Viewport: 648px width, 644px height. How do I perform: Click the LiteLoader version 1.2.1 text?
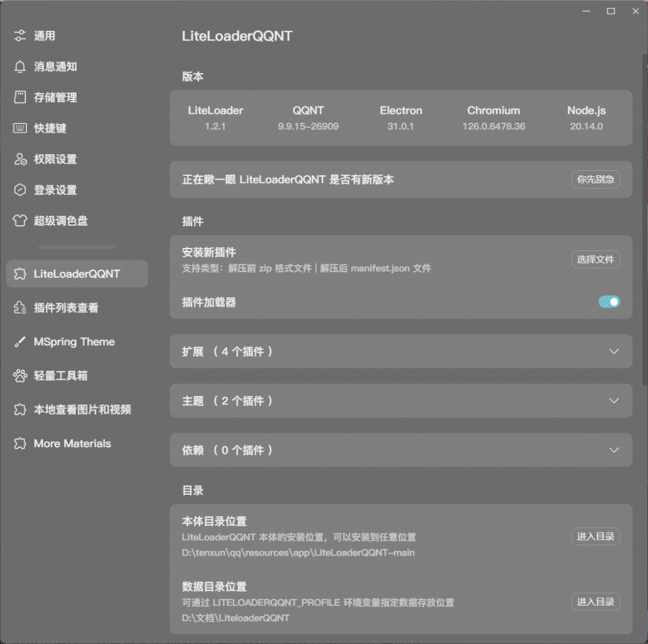click(215, 127)
